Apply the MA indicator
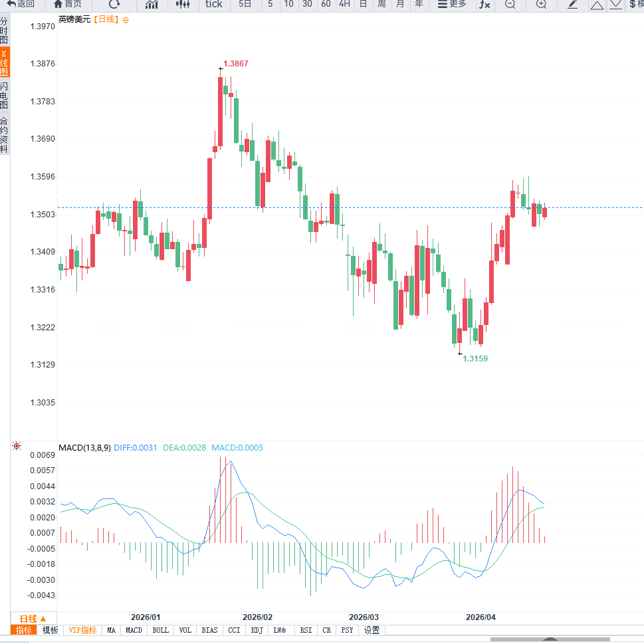Screen dimensions: 644x644 (x=111, y=630)
